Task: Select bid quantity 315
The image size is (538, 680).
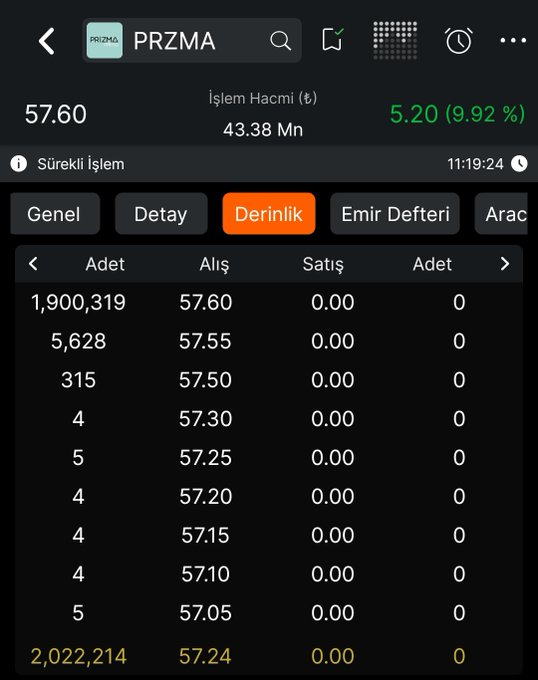Action: coord(78,380)
